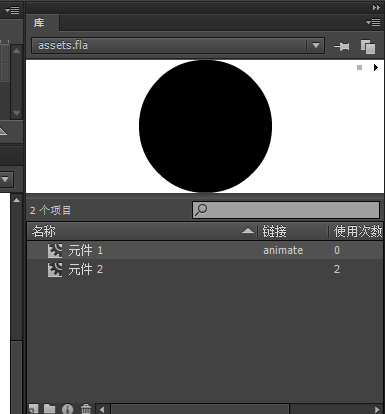Select the 元件 2 library item
Viewport: 385px width, 414px height.
(x=205, y=269)
